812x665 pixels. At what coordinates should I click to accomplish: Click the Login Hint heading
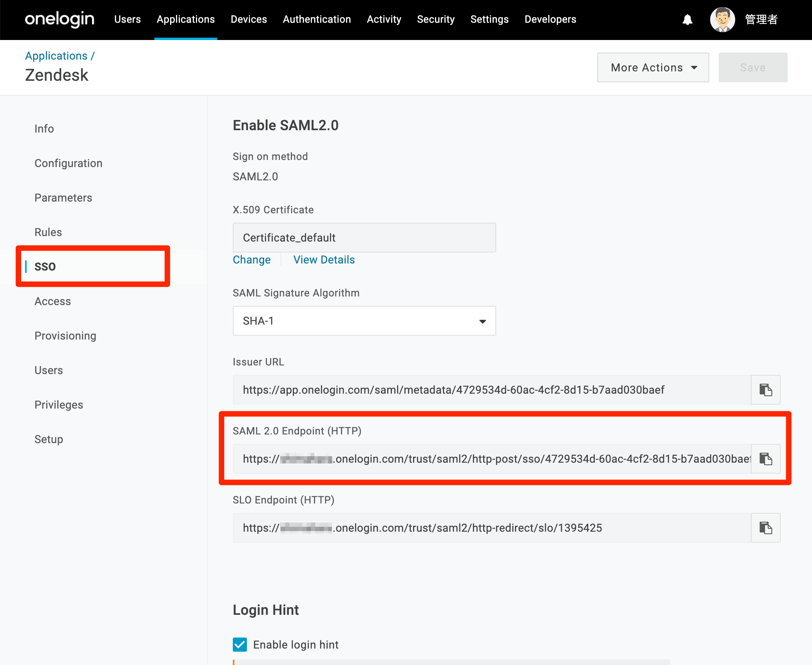[x=266, y=610]
